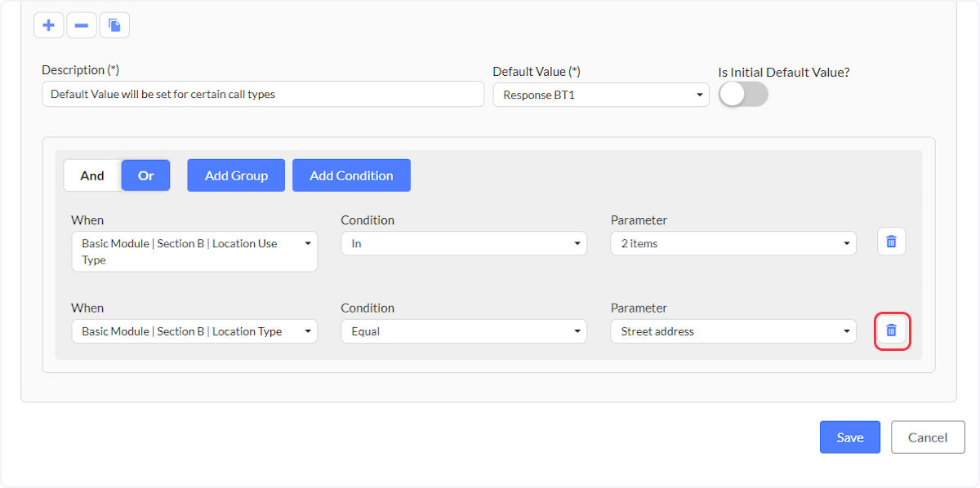Delete the Location Use Type condition row
The width and height of the screenshot is (980, 488).
892,242
